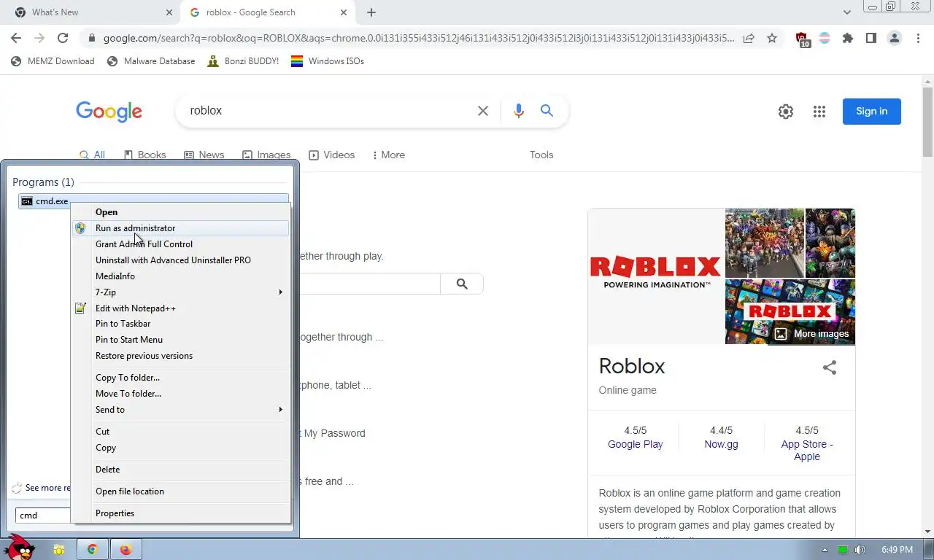Select Uninstall with Advanced Uninstaller PRO
The width and height of the screenshot is (934, 560).
(x=180, y=260)
